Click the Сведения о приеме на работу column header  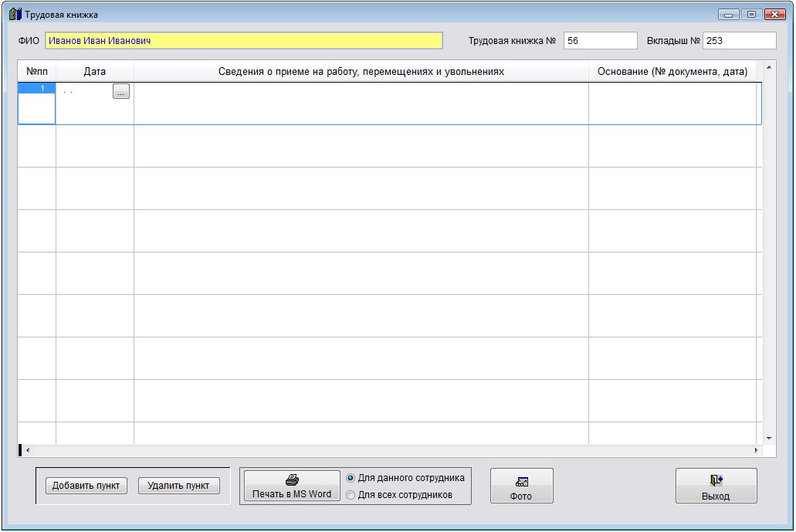point(361,72)
